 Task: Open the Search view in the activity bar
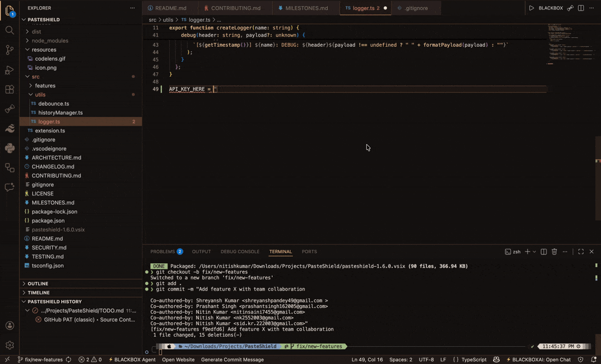click(x=9, y=31)
